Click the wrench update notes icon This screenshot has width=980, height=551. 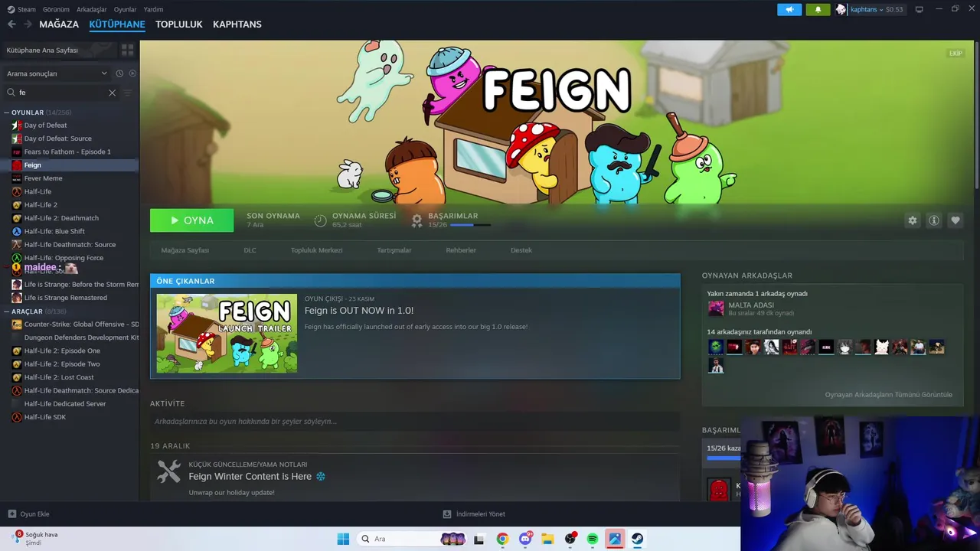168,471
